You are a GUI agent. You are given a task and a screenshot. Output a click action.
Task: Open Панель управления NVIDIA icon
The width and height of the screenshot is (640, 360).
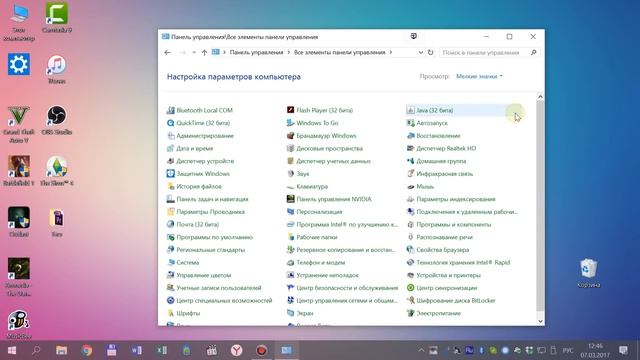tap(290, 199)
